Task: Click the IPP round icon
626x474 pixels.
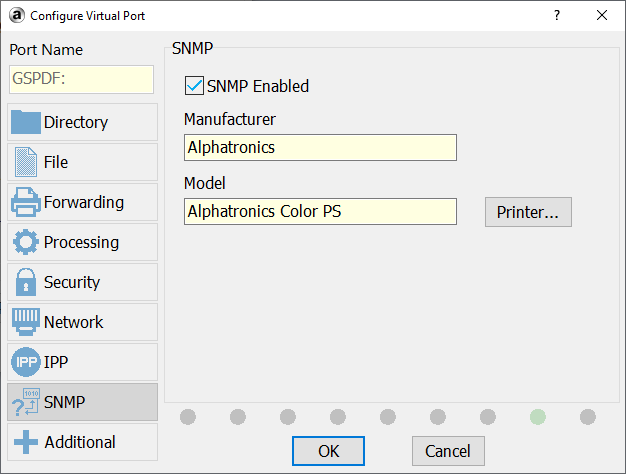Action: pyautogui.click(x=26, y=362)
